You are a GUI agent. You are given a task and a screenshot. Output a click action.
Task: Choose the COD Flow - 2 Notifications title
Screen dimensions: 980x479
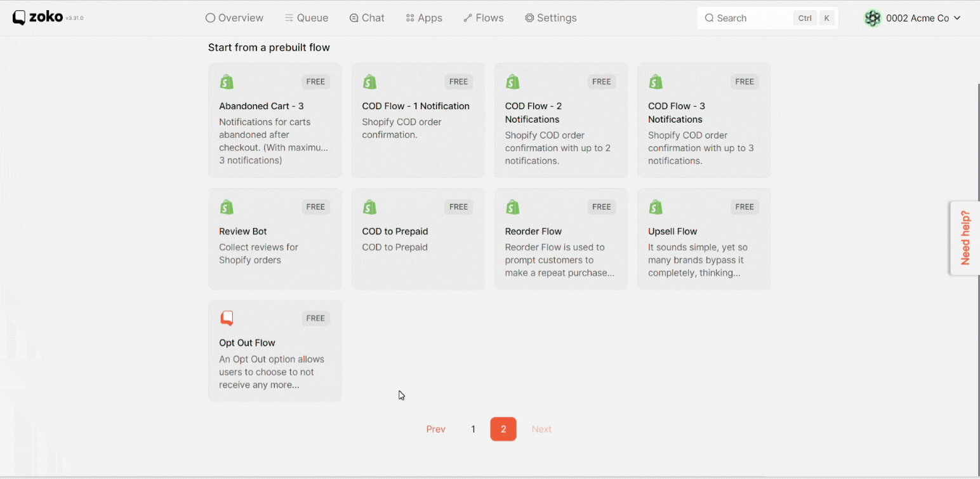click(x=534, y=112)
